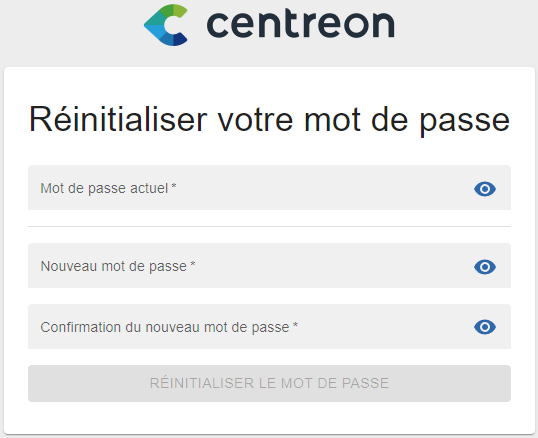Click the dark blue bottom segment of logo
Image resolution: width=538 pixels, height=438 pixels.
tap(180, 39)
